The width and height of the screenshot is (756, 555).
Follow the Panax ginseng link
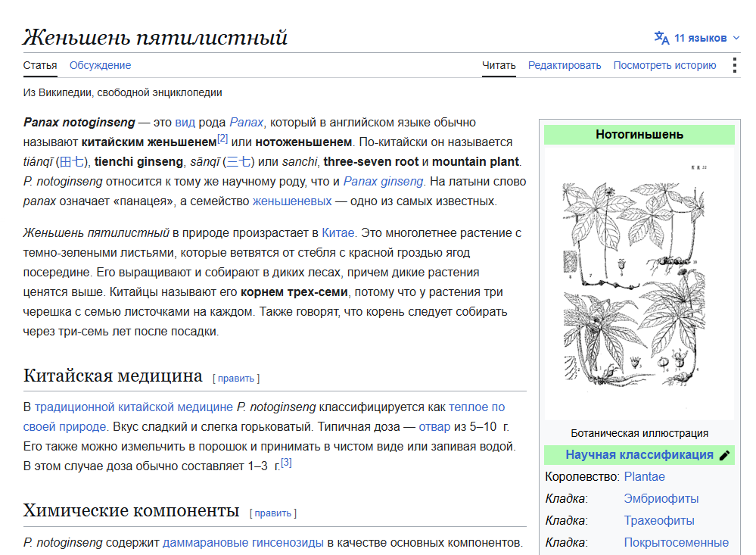[x=384, y=182]
